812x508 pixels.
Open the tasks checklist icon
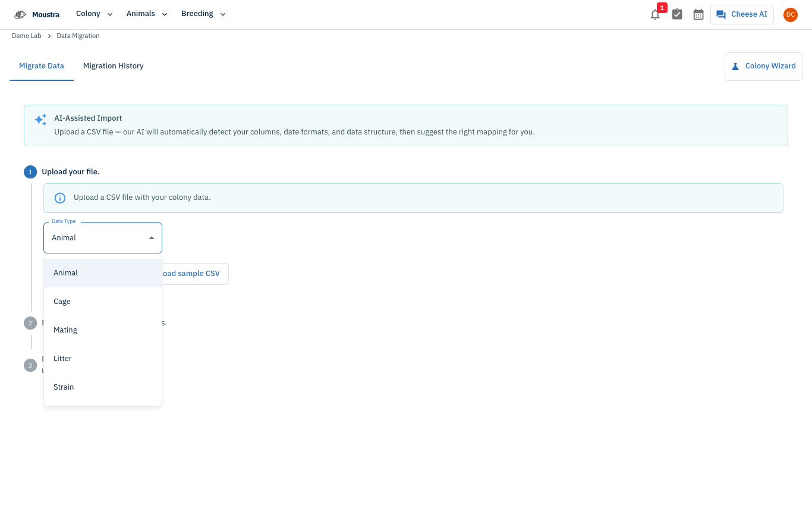click(677, 14)
